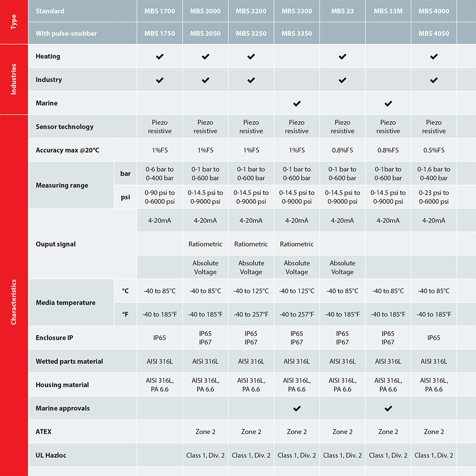Click the psi unit label in Measuring range
Screen dimensions: 476x476
coord(125,197)
